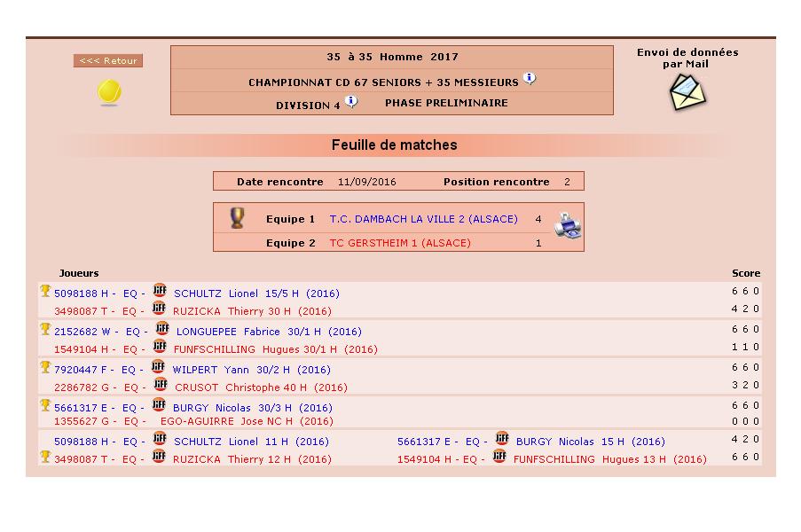Click the Envoi de données par Mail label

pyautogui.click(x=687, y=59)
